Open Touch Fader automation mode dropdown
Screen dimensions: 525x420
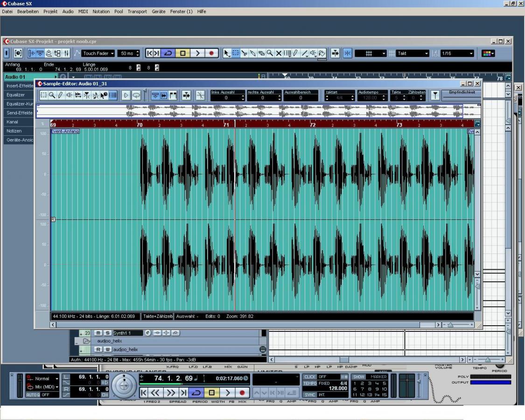98,53
